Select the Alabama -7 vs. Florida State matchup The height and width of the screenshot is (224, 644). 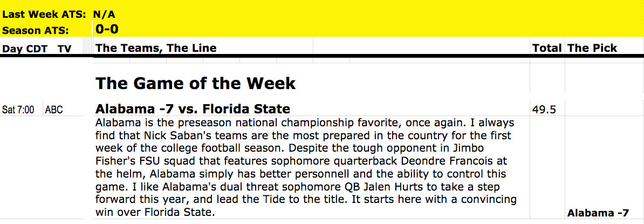coord(193,109)
